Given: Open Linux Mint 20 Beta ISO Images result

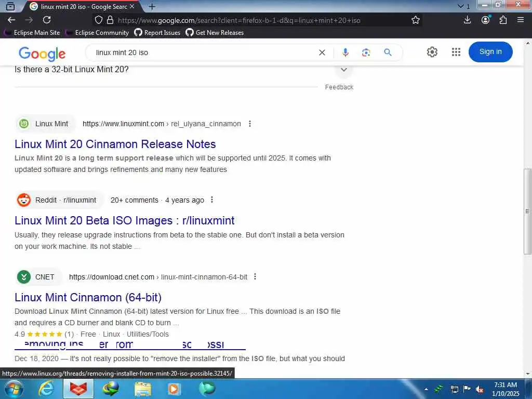Looking at the screenshot, I should [x=125, y=220].
